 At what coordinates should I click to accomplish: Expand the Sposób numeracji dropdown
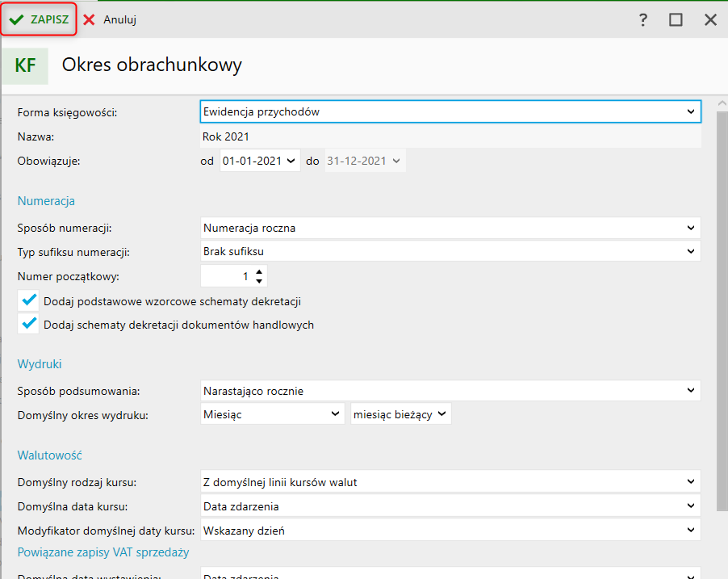(450, 228)
